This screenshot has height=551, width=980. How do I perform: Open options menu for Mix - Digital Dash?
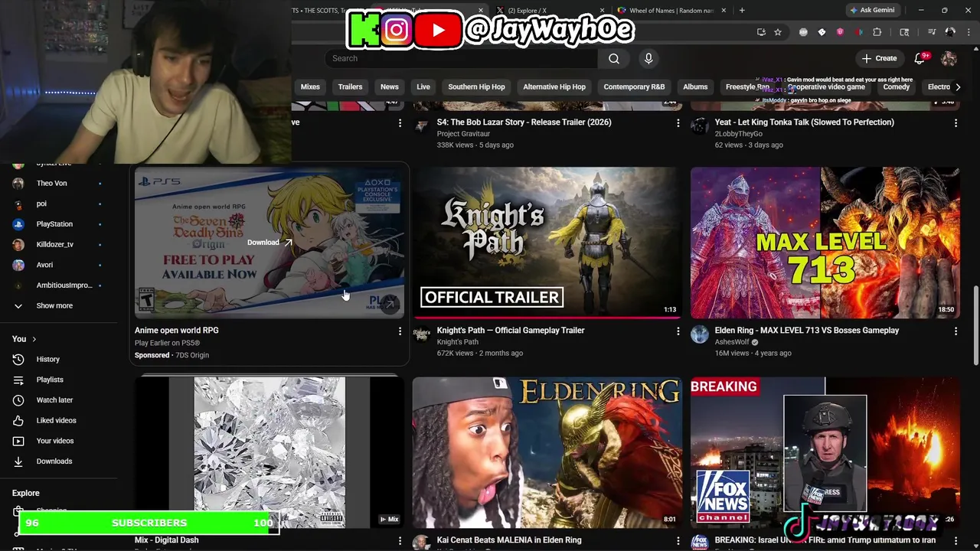(400, 540)
